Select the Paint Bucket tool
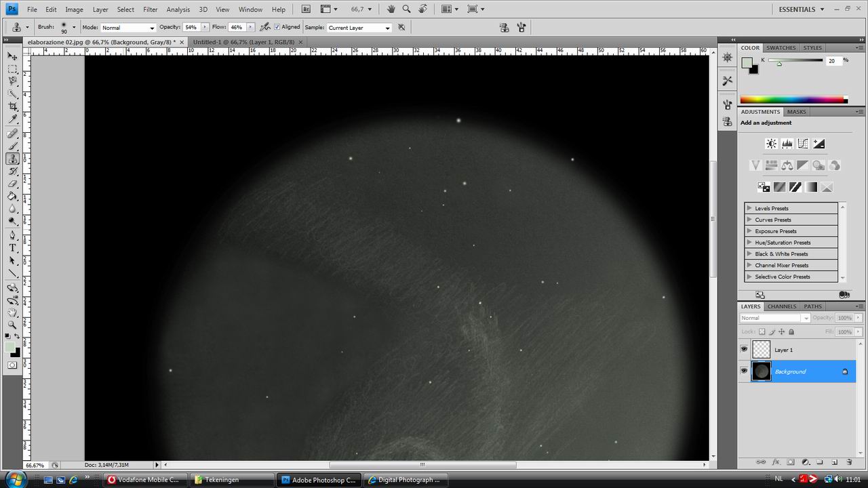This screenshot has height=488, width=868. [x=12, y=197]
